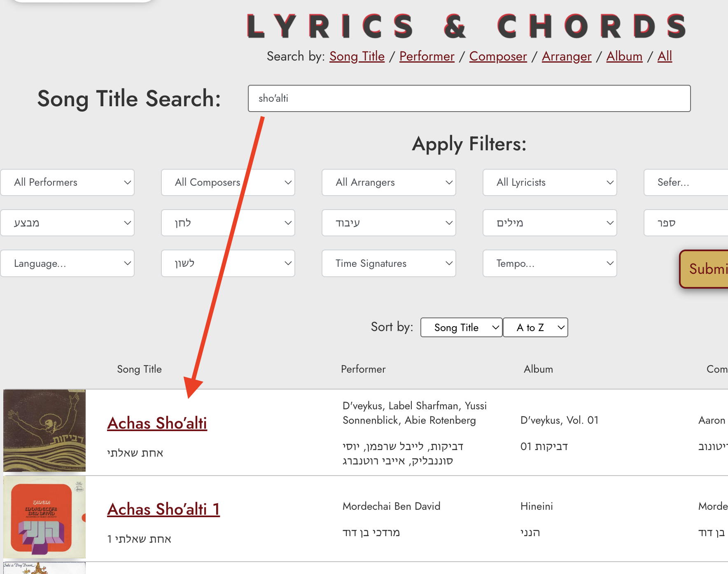Screen dimensions: 728x574
Task: Expand the Language filter dropdown
Action: point(68,264)
